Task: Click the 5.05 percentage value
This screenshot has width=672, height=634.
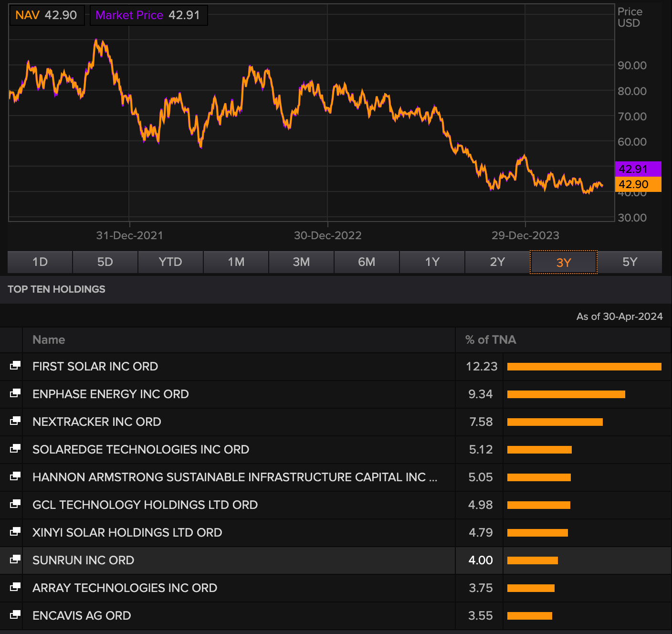Action: click(481, 477)
